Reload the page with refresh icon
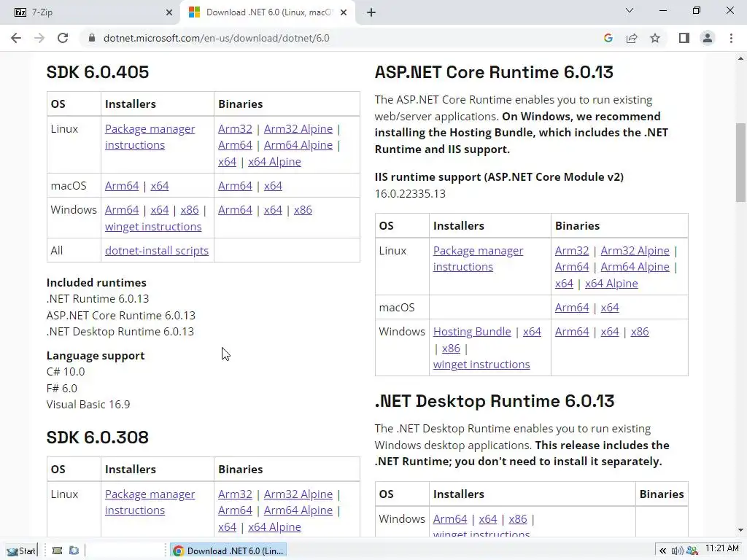Screen dimensions: 747x560 click(x=63, y=38)
